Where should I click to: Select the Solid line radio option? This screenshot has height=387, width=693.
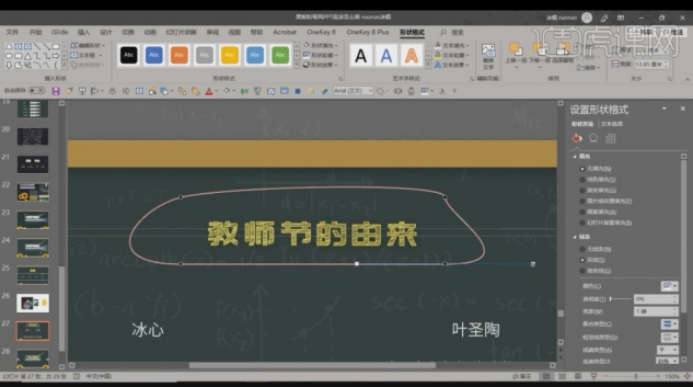pyautogui.click(x=582, y=260)
